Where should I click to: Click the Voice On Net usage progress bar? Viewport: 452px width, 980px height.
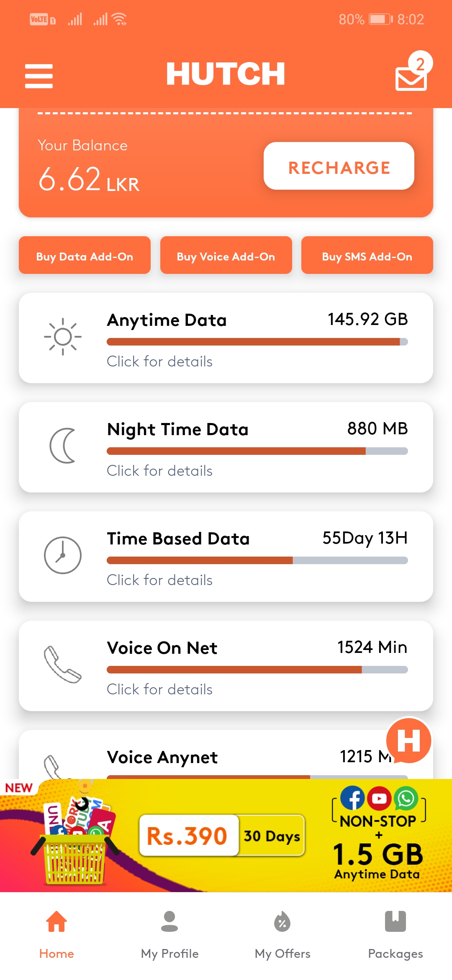[257, 670]
